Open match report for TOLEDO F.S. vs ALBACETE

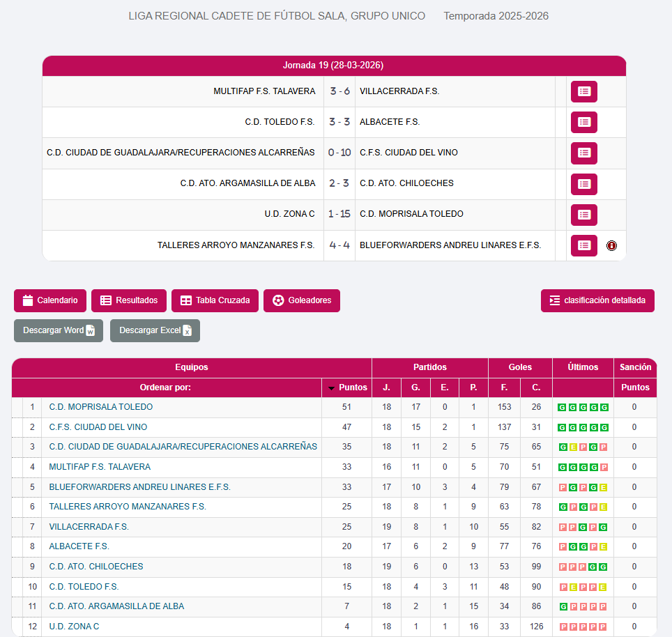583,123
